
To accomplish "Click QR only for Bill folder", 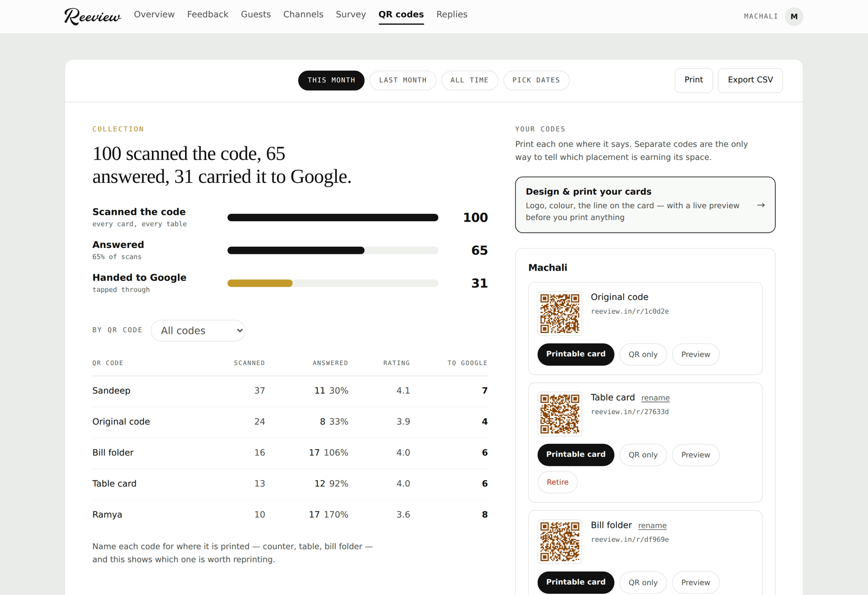I will coord(643,583).
